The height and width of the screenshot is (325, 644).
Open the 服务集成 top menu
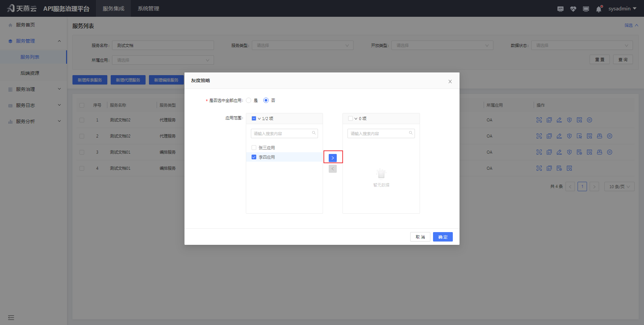(x=113, y=9)
